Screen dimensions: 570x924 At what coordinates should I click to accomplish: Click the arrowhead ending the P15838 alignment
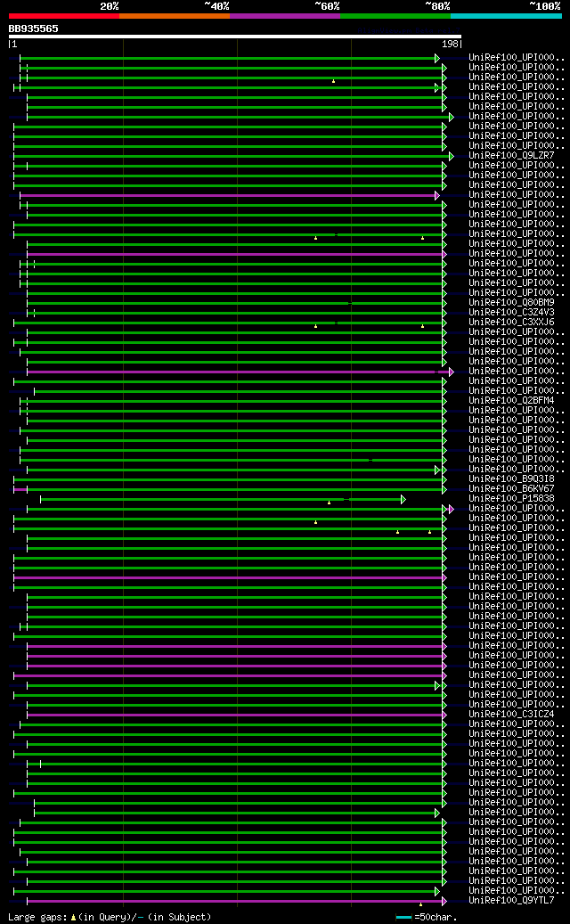pyautogui.click(x=403, y=500)
